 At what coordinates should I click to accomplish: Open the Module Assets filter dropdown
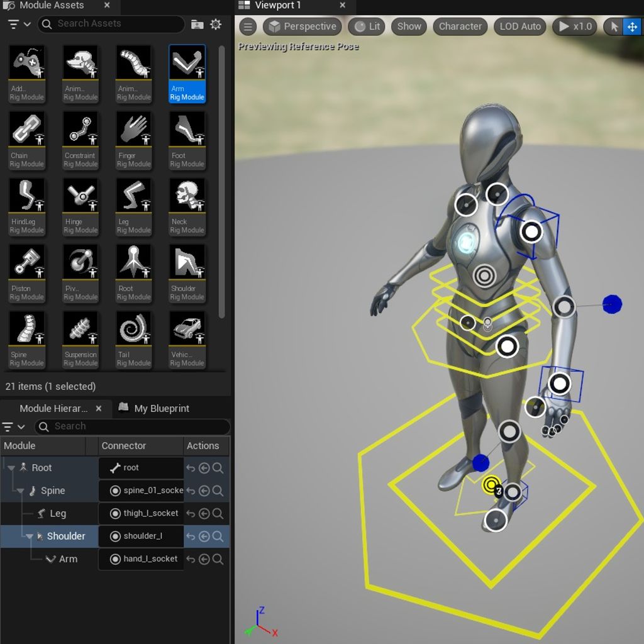19,25
